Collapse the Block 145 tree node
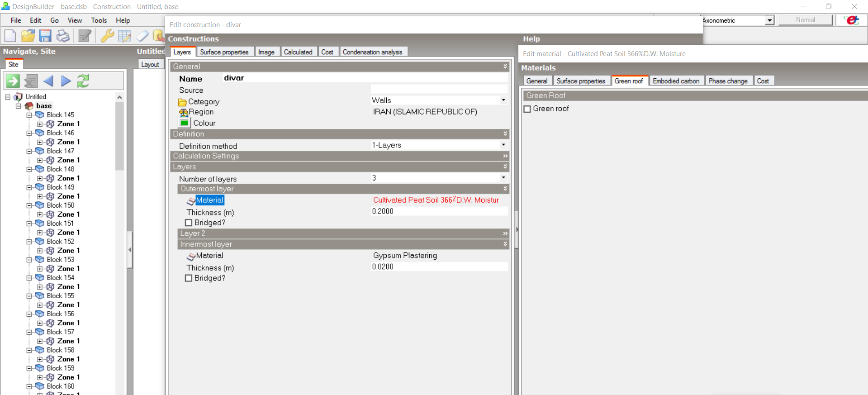This screenshot has height=395, width=868. (29, 115)
